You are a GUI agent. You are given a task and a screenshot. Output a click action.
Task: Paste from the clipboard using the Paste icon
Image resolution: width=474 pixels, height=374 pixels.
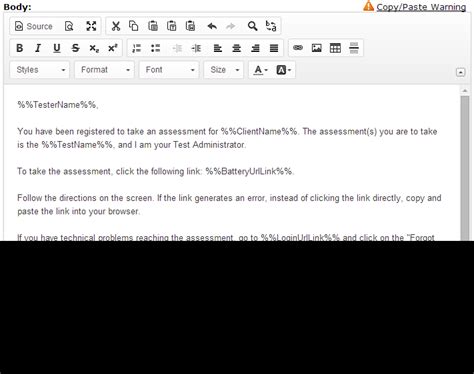coord(153,26)
